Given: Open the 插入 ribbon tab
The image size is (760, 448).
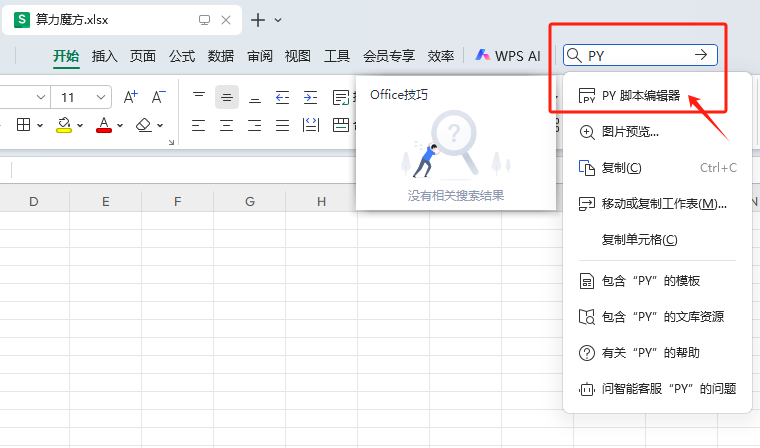Looking at the screenshot, I should click(104, 56).
